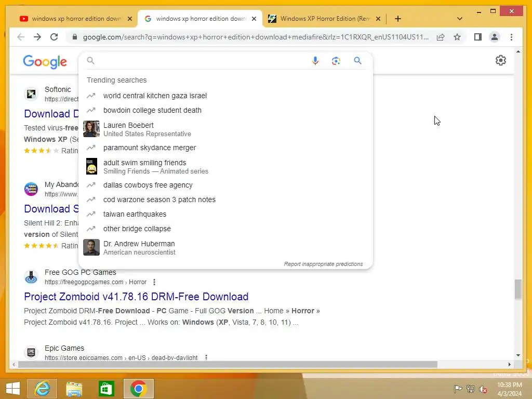Open more options for Epic Games result
The width and height of the screenshot is (532, 399).
(206, 357)
